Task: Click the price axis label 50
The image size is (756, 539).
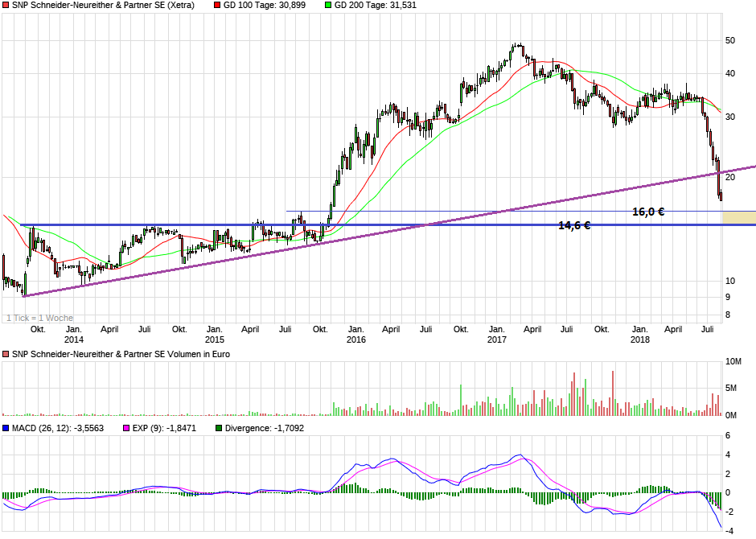Action: tap(730, 40)
